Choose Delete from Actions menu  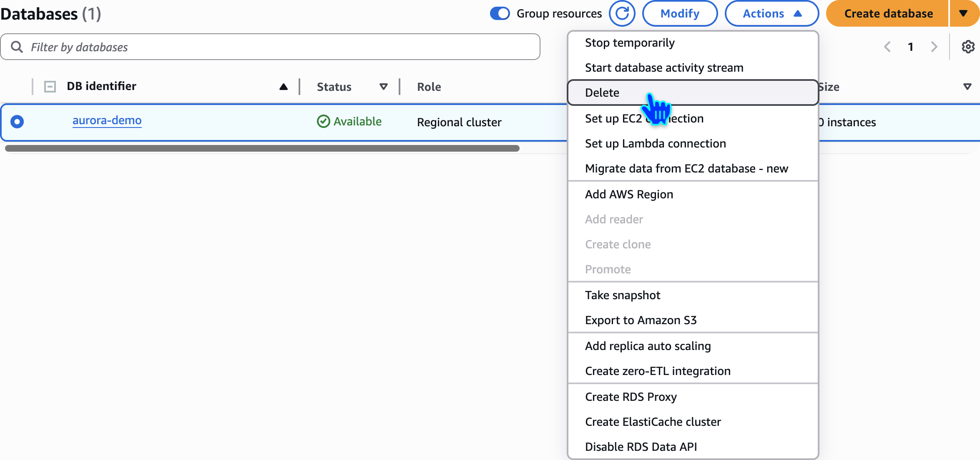point(602,92)
